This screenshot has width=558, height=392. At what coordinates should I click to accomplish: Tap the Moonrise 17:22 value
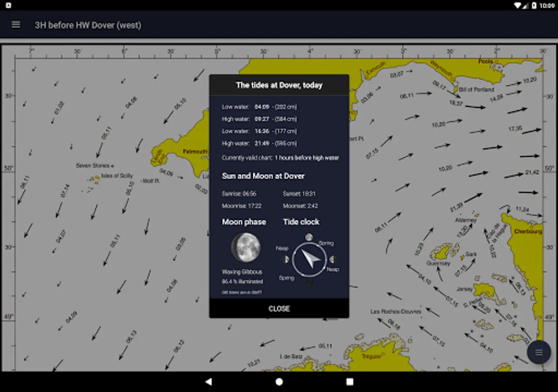(x=241, y=206)
